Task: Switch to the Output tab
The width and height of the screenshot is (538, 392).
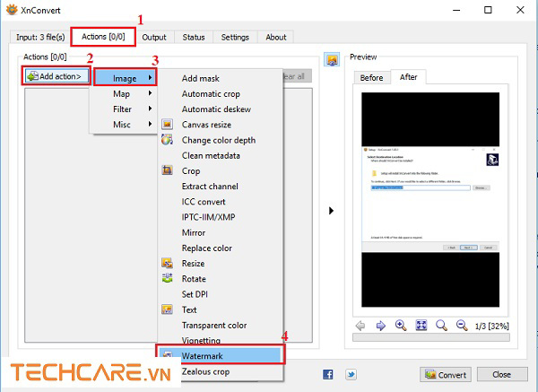Action: pyautogui.click(x=154, y=37)
